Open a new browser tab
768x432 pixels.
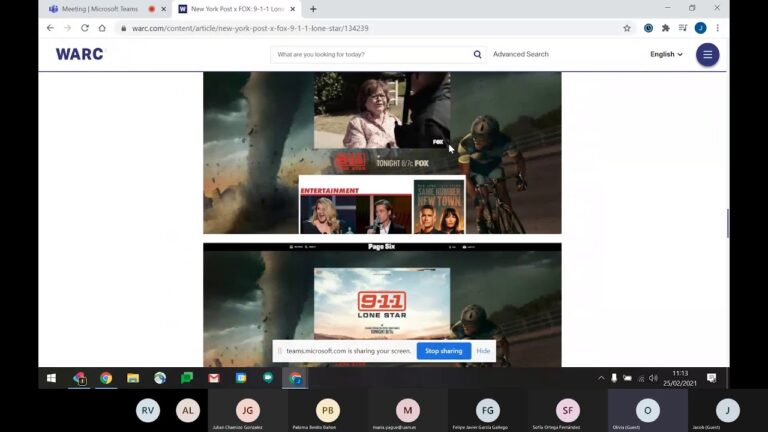pyautogui.click(x=313, y=9)
